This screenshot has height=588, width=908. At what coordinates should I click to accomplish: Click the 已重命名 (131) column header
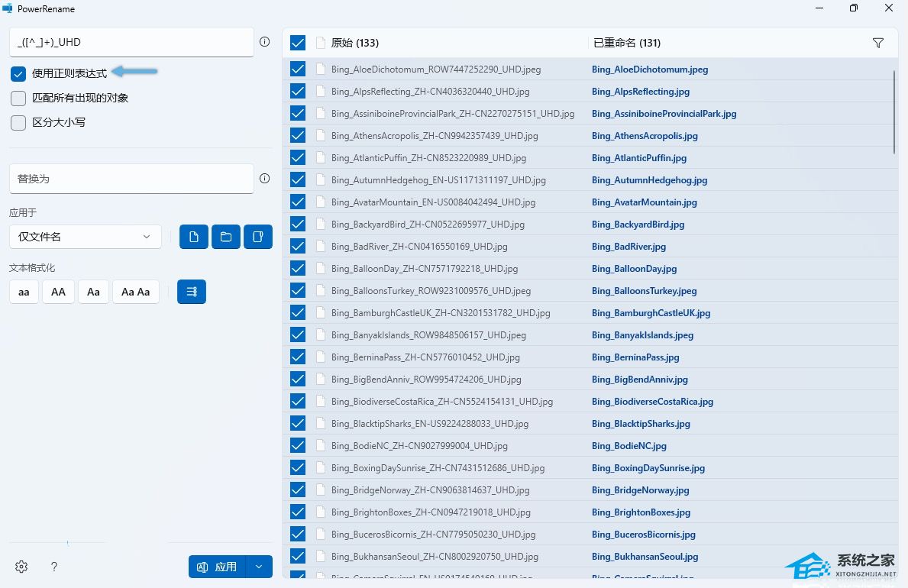point(626,43)
